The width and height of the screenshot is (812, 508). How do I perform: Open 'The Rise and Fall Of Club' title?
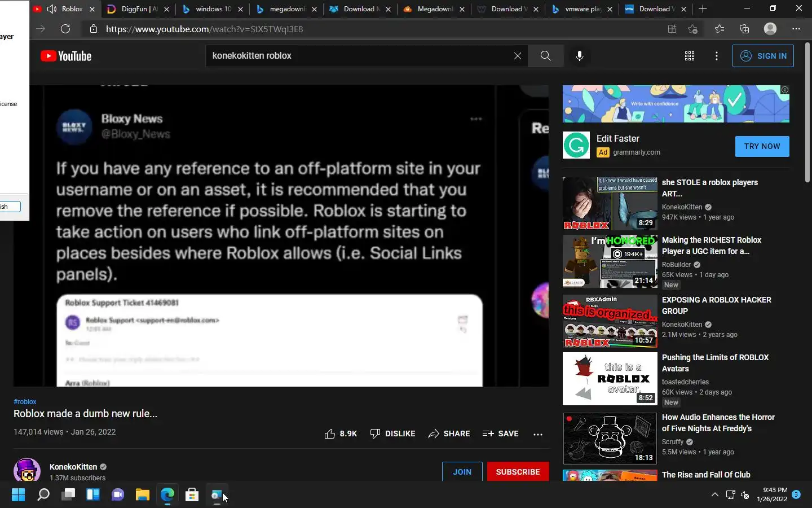(706, 475)
